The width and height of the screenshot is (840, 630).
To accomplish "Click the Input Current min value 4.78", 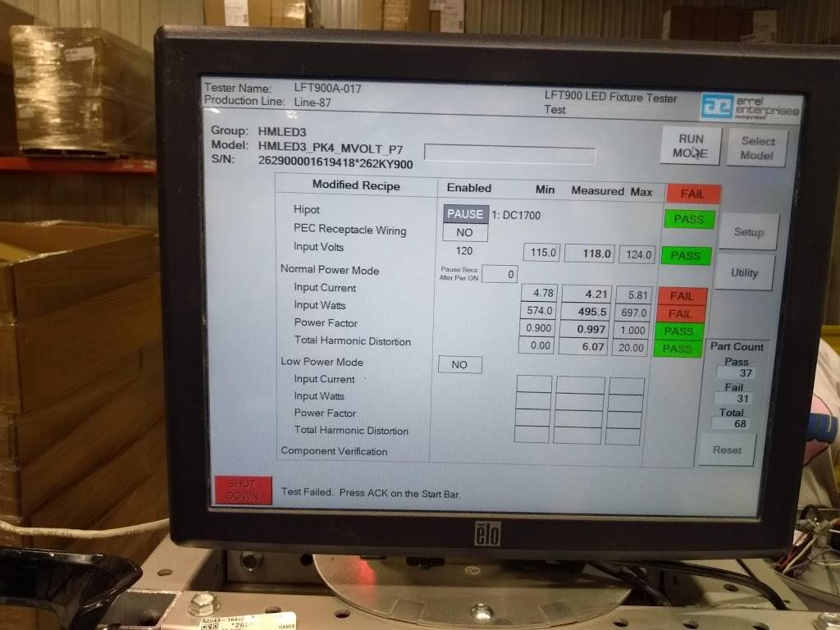I will (541, 293).
